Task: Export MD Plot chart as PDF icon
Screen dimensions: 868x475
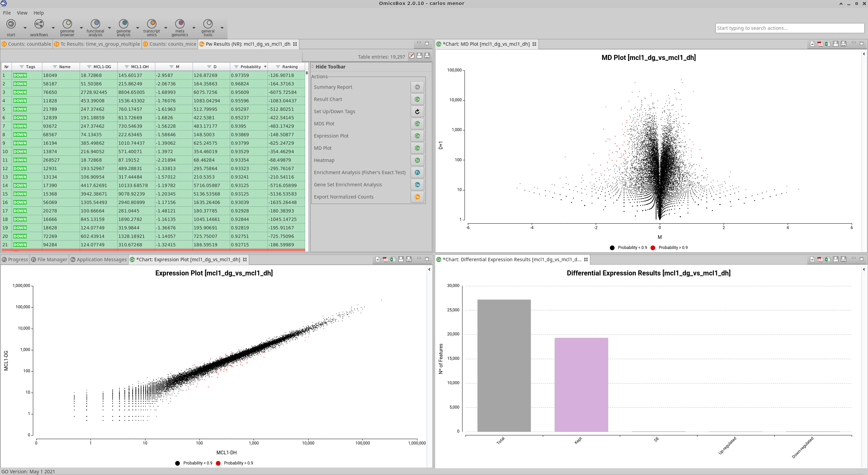Action: click(x=820, y=44)
